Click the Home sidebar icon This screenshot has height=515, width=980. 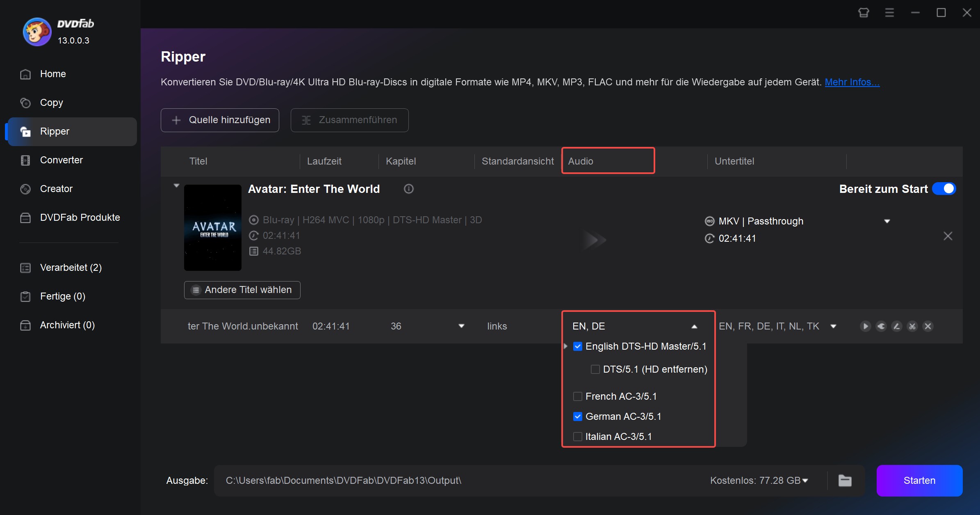pyautogui.click(x=25, y=74)
